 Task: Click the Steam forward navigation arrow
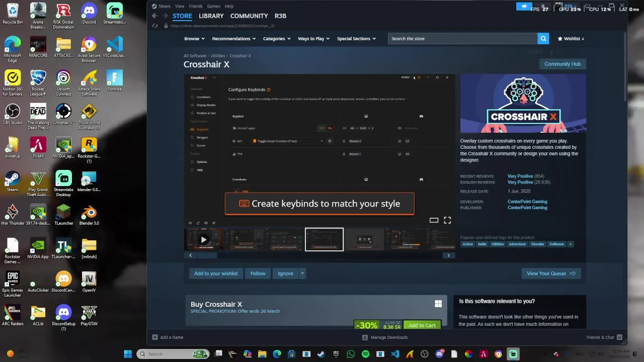tap(165, 16)
